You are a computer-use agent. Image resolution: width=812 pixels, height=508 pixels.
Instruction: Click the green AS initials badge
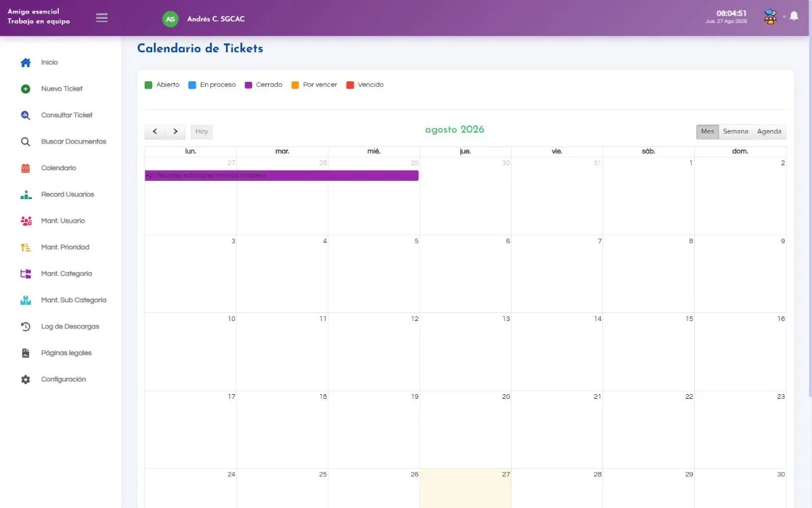(x=171, y=19)
